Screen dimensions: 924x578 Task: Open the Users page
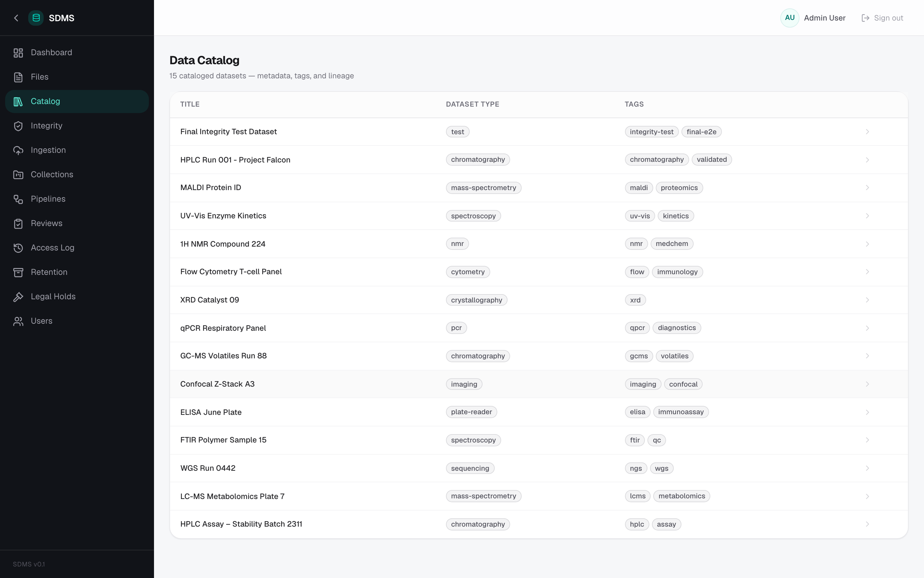(x=77, y=321)
